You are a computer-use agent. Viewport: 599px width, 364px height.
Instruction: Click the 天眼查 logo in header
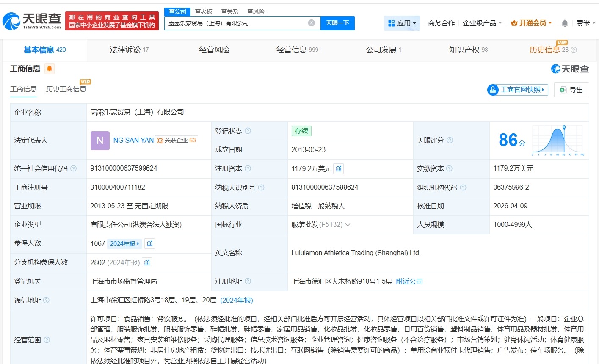coord(32,21)
